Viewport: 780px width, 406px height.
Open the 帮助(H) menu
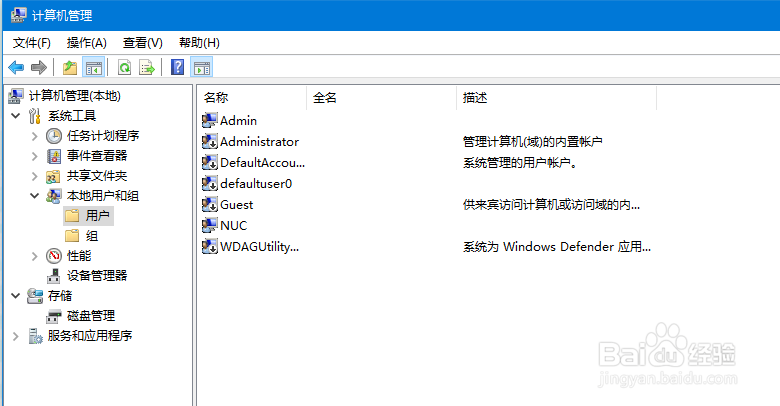pos(199,43)
